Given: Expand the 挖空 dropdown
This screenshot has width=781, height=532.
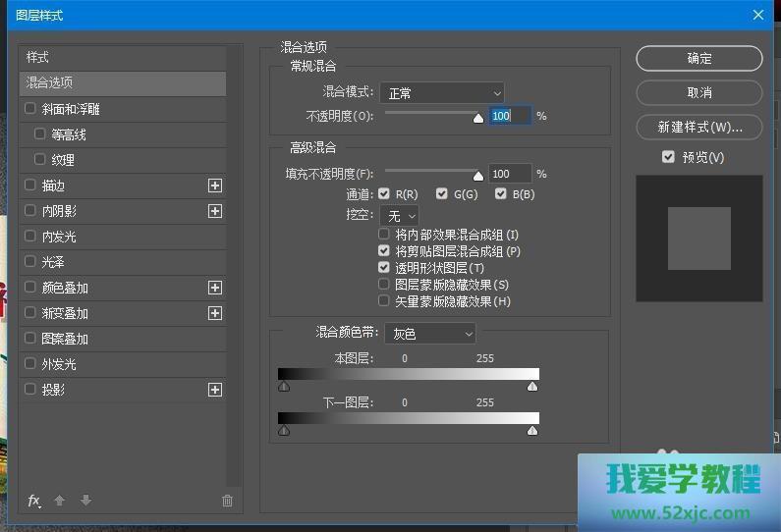Looking at the screenshot, I should coord(401,215).
